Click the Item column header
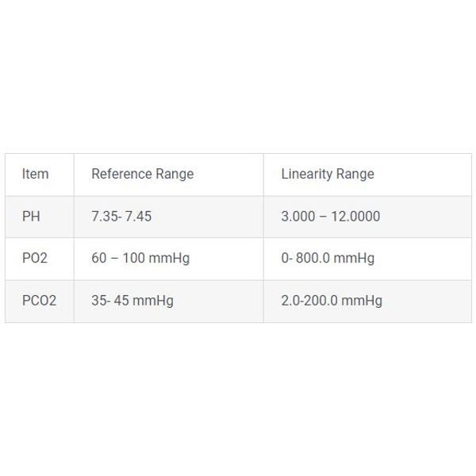Image resolution: width=476 pixels, height=476 pixels. (40, 175)
